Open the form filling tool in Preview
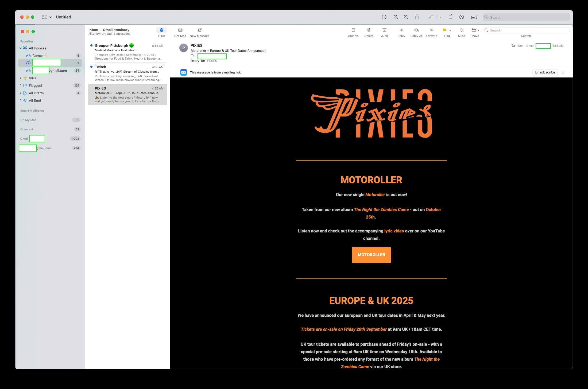 474,17
